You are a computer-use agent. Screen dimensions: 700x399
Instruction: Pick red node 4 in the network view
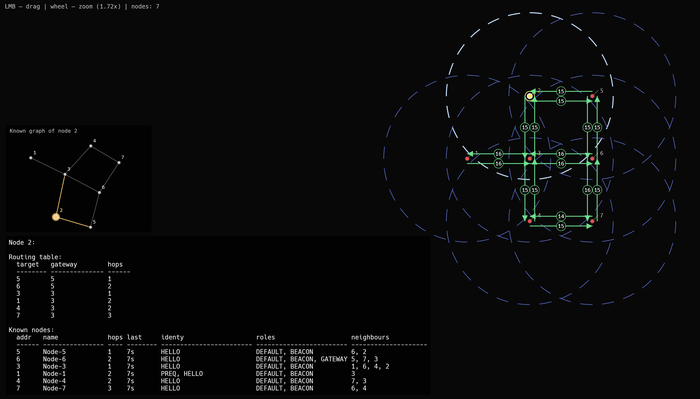coord(530,221)
